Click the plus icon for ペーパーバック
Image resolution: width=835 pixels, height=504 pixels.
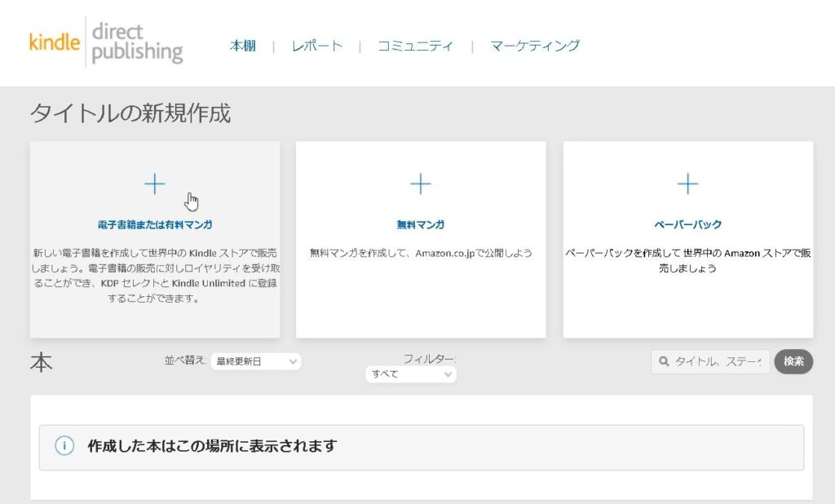pos(687,184)
